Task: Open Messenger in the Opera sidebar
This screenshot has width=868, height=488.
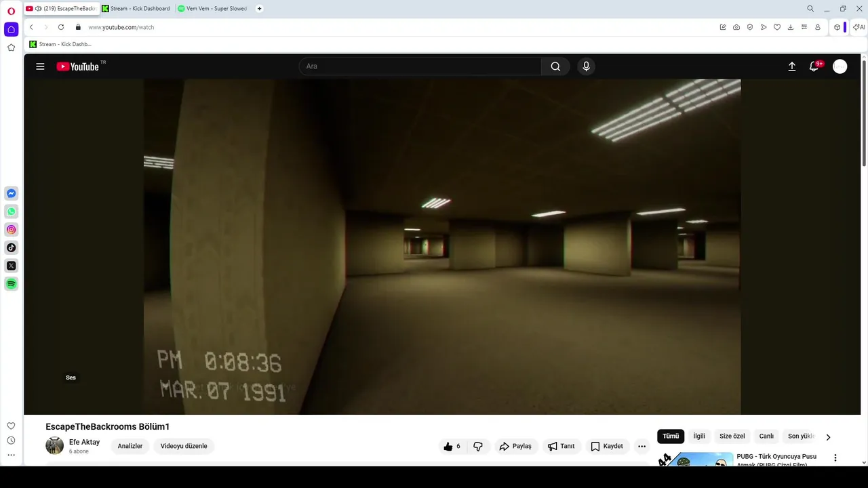Action: click(11, 194)
